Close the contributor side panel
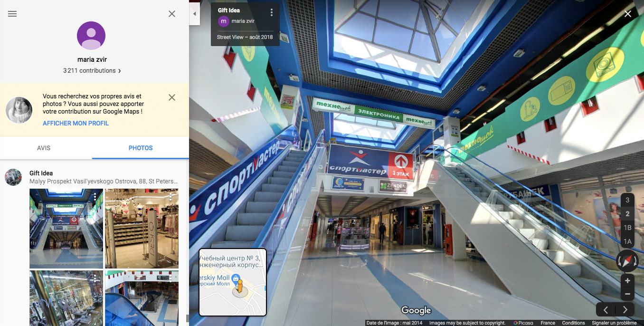Screen dimensions: 644x326 click(x=172, y=14)
